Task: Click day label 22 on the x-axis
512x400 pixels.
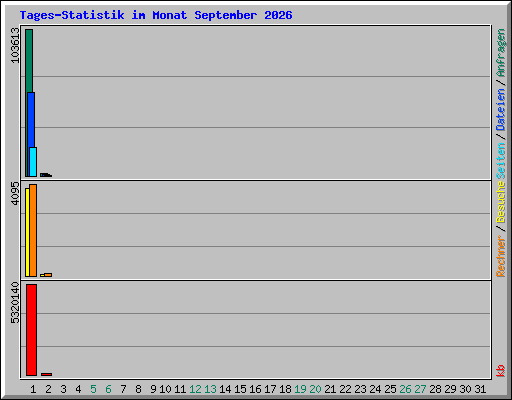Action: 345,389
